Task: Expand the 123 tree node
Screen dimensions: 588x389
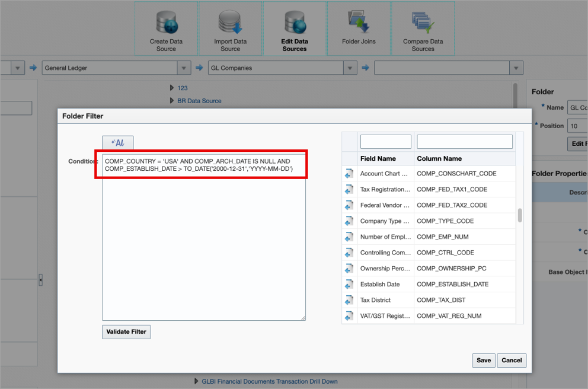Action: [x=171, y=87]
